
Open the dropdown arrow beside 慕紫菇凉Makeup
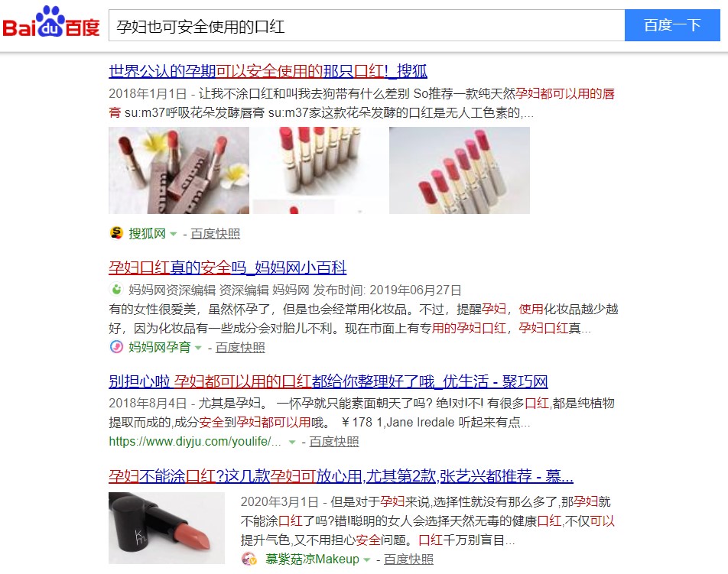point(367,560)
